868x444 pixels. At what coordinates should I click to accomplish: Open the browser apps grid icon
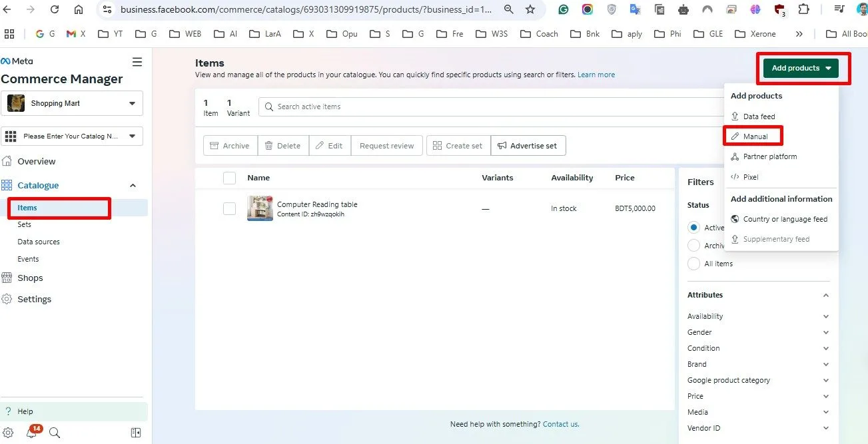click(9, 34)
